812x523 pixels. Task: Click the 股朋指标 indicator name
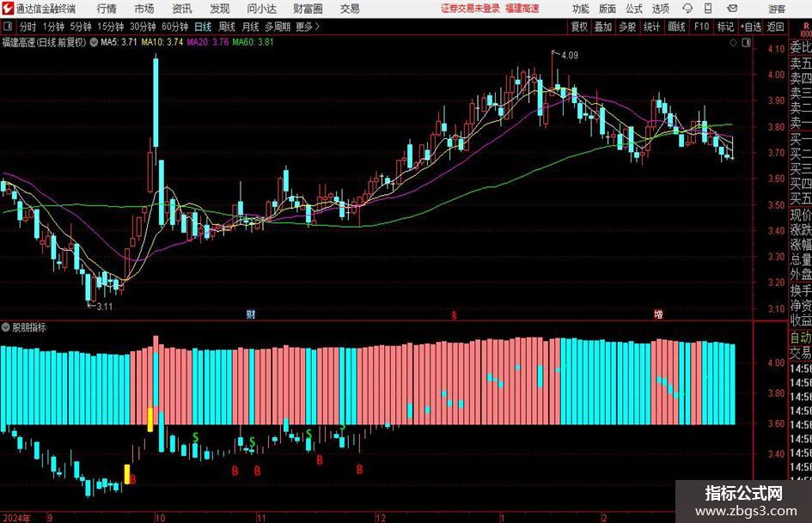(29, 327)
